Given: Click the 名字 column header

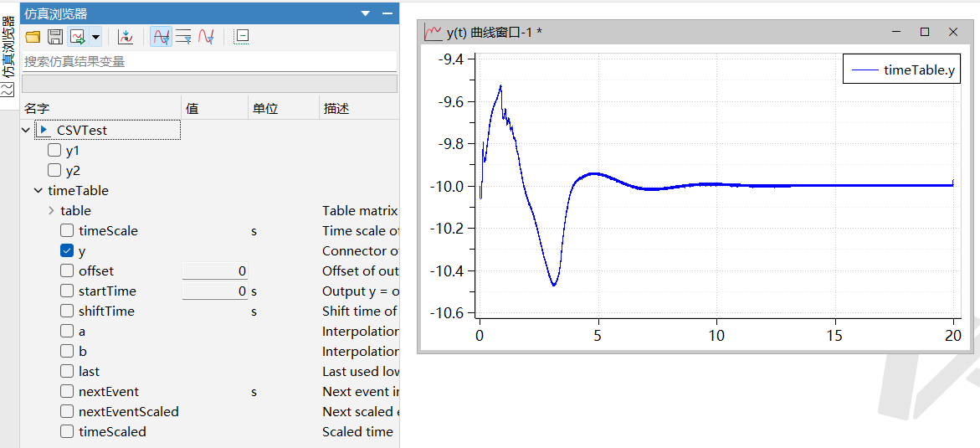Looking at the screenshot, I should point(38,109).
